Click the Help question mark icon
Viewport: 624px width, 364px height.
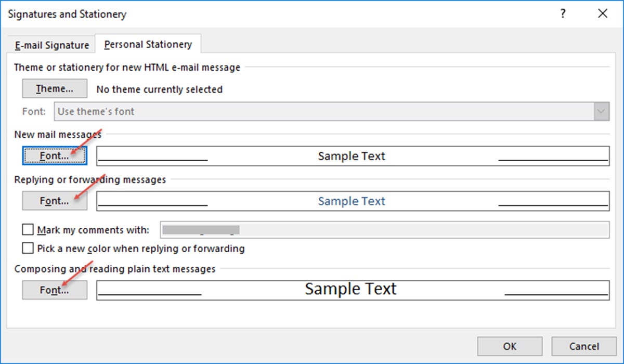pos(563,14)
